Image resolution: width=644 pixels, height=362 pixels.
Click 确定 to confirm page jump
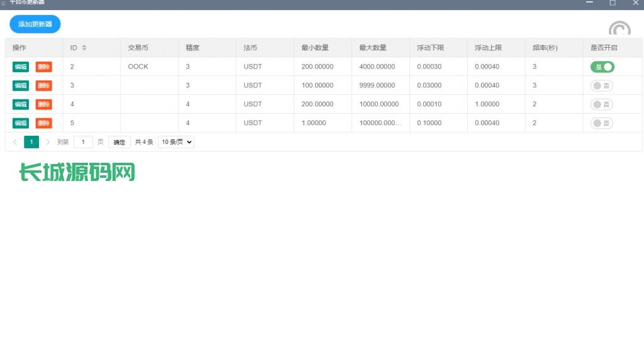[x=119, y=142]
